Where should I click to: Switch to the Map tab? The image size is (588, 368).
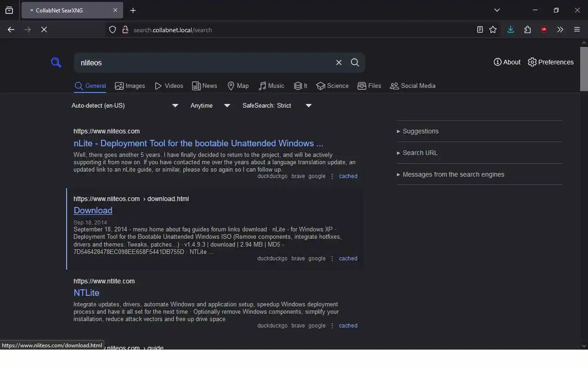pyautogui.click(x=238, y=86)
